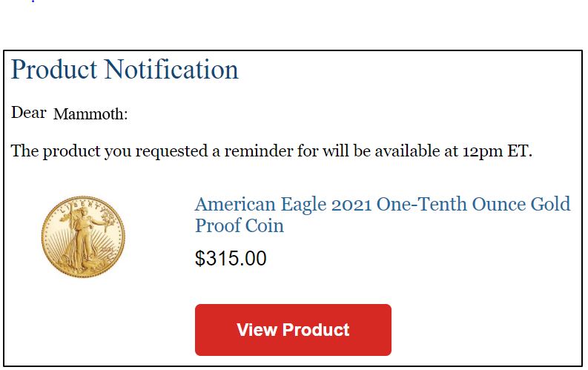The height and width of the screenshot is (370, 588).
Task: Click the word "Gold" in the product title
Action: pyautogui.click(x=550, y=204)
